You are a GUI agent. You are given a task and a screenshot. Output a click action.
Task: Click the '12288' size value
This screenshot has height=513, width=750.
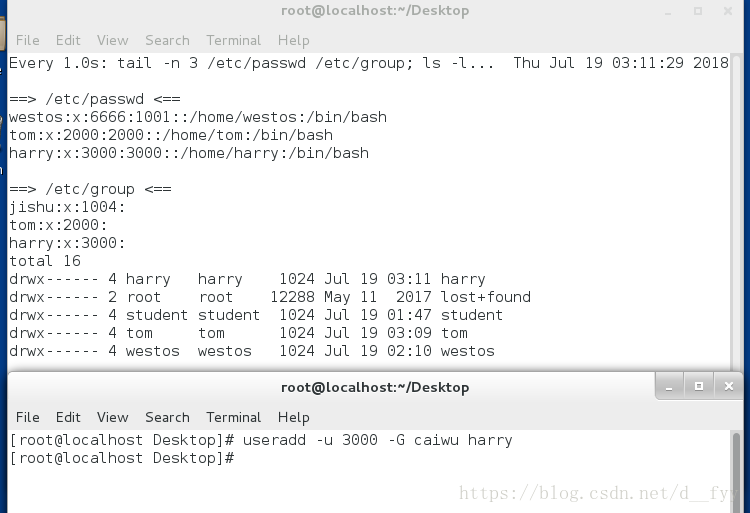tap(292, 297)
